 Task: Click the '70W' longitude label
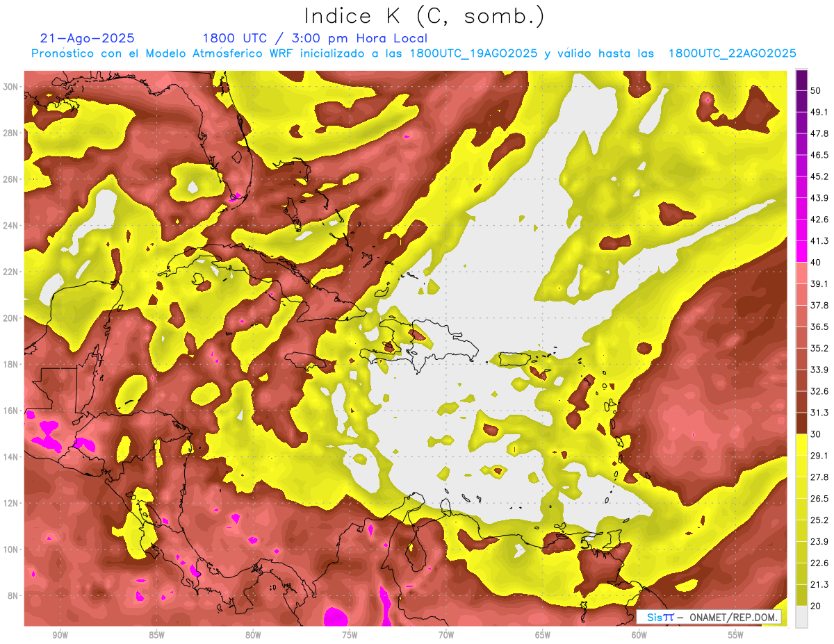click(446, 635)
